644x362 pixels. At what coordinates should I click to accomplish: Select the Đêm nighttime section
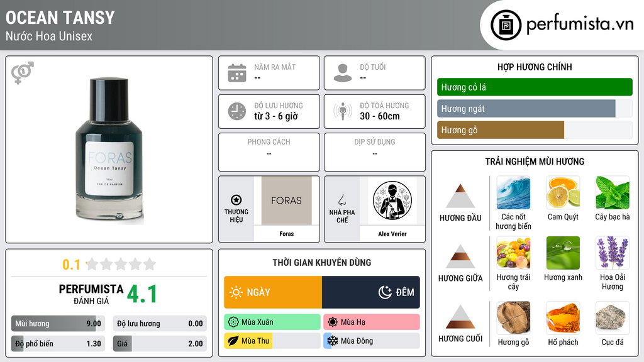(371, 292)
